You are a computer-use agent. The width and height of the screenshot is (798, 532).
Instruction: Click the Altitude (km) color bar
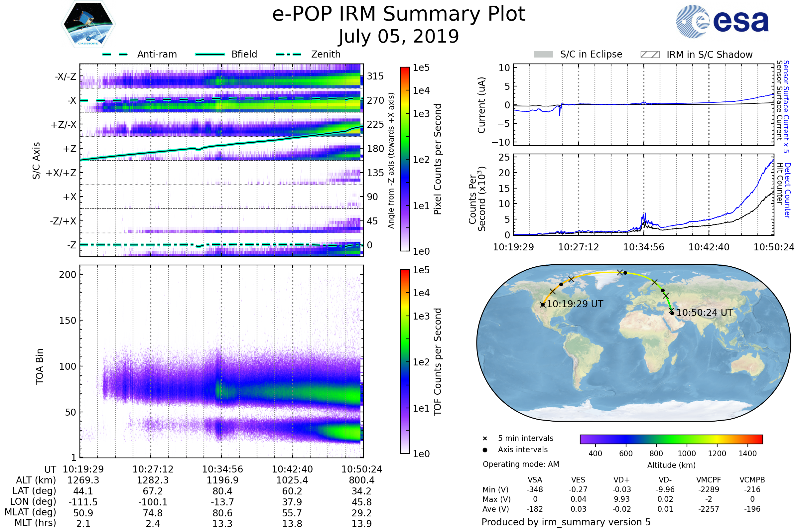[671, 439]
